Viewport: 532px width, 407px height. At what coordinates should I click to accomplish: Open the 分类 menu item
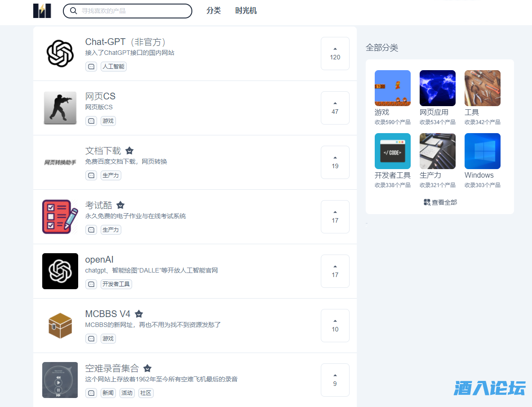pyautogui.click(x=213, y=11)
